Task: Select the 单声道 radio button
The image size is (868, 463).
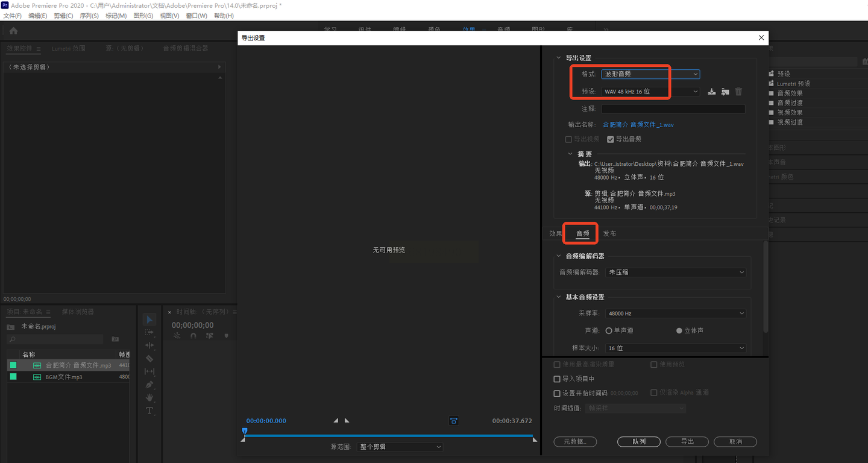Action: click(609, 330)
